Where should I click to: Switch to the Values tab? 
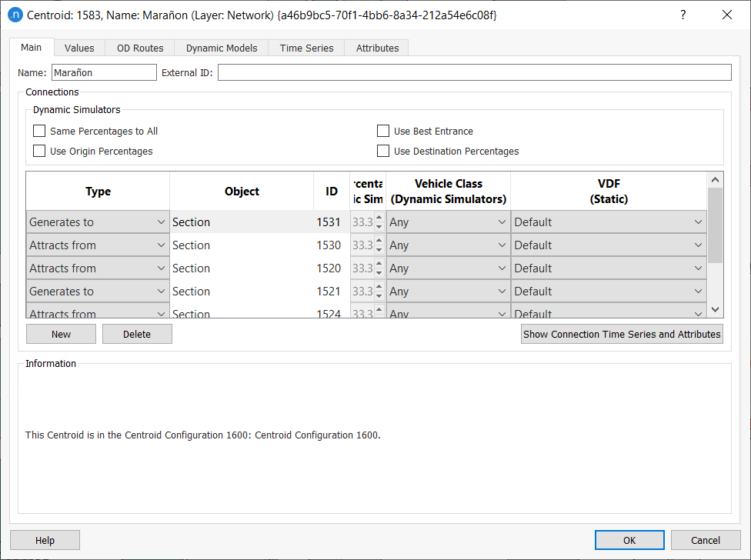[79, 48]
